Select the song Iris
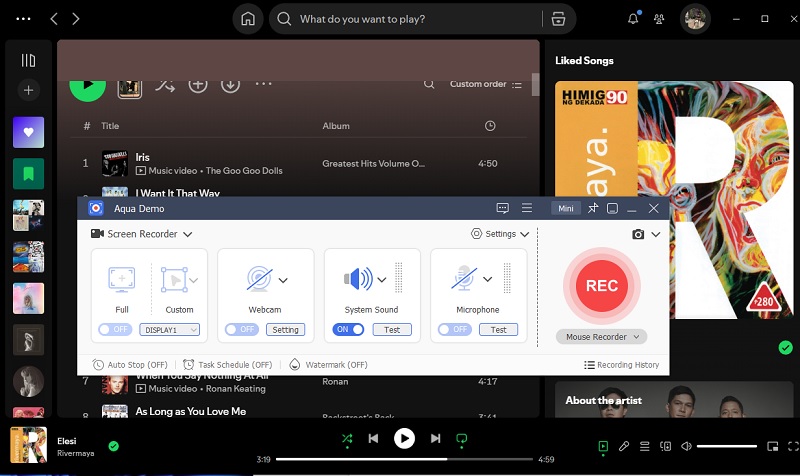The width and height of the screenshot is (800, 476). [142, 157]
